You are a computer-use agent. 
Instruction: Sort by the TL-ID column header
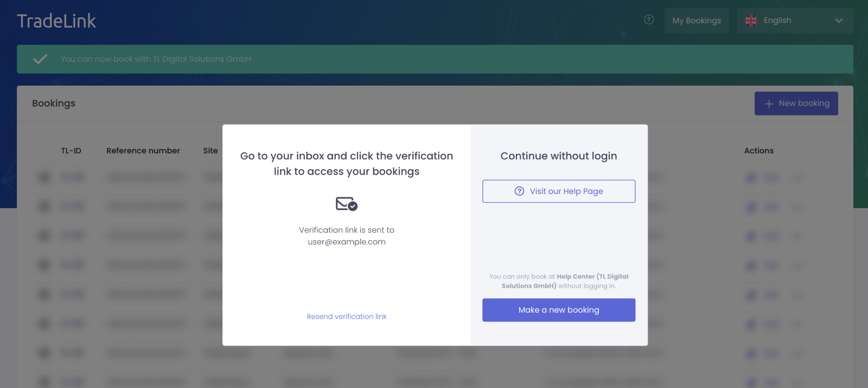pos(71,151)
